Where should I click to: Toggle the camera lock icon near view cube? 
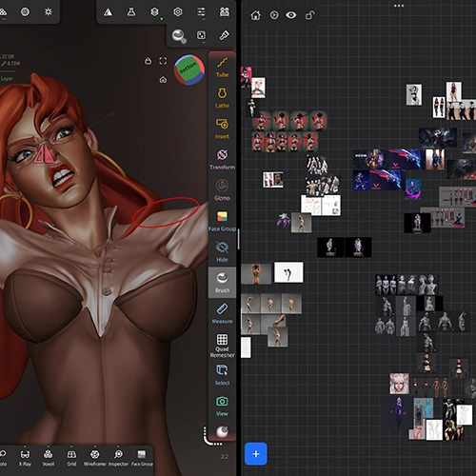[148, 61]
